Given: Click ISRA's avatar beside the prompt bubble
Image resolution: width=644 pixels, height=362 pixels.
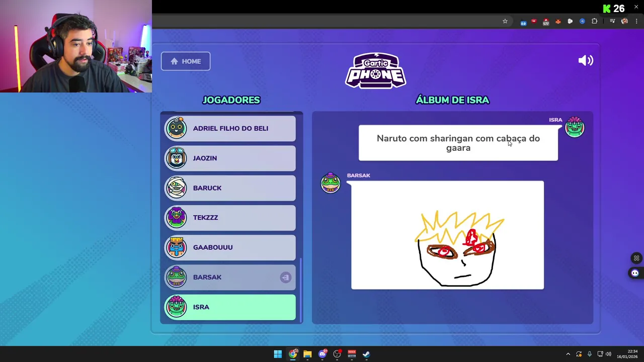Looking at the screenshot, I should click(575, 127).
